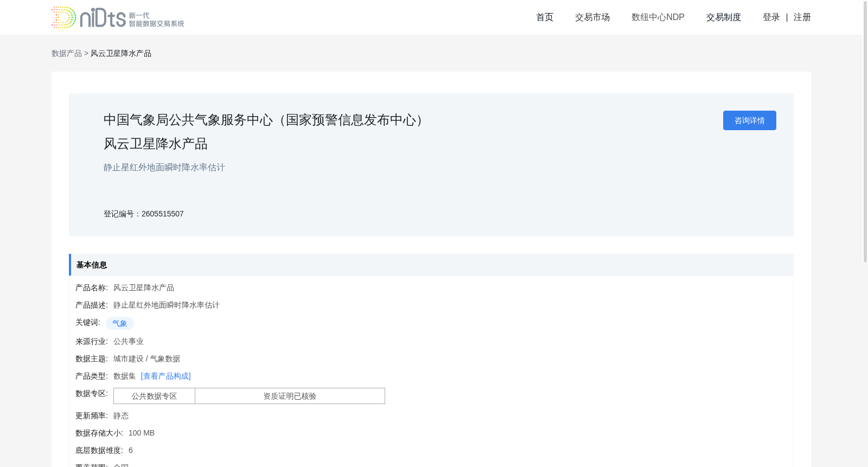
Task: Click the 底层数据维度 value 6
Action: pyautogui.click(x=131, y=450)
